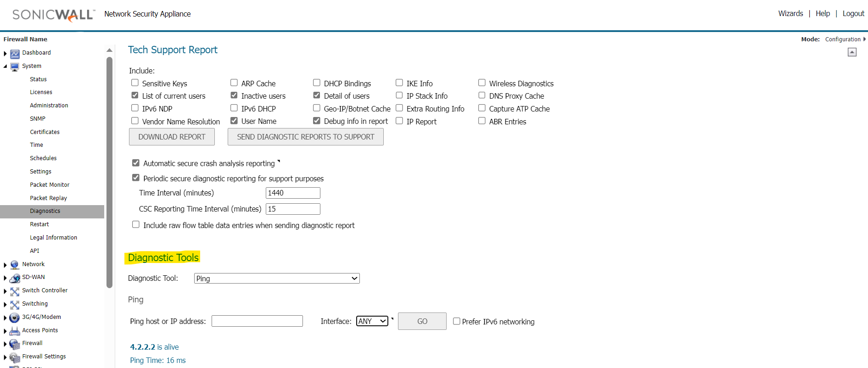Click the Network globe icon
The height and width of the screenshot is (368, 868).
pos(15,265)
